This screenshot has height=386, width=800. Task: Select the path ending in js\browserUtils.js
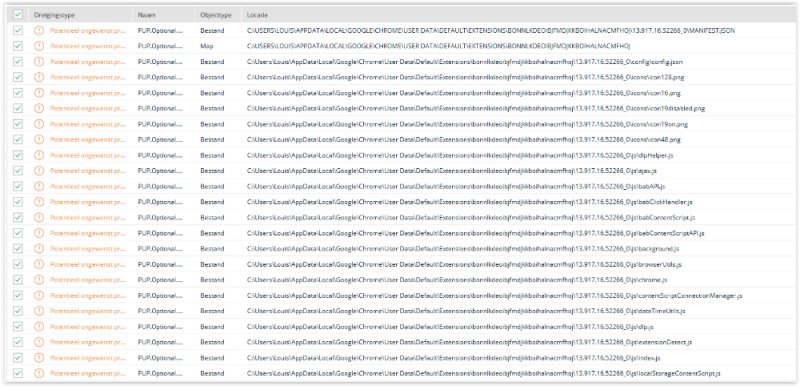pos(464,265)
